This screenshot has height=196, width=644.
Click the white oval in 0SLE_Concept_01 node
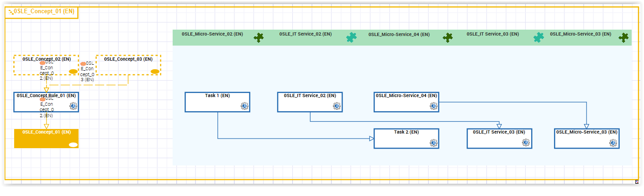pos(73,145)
